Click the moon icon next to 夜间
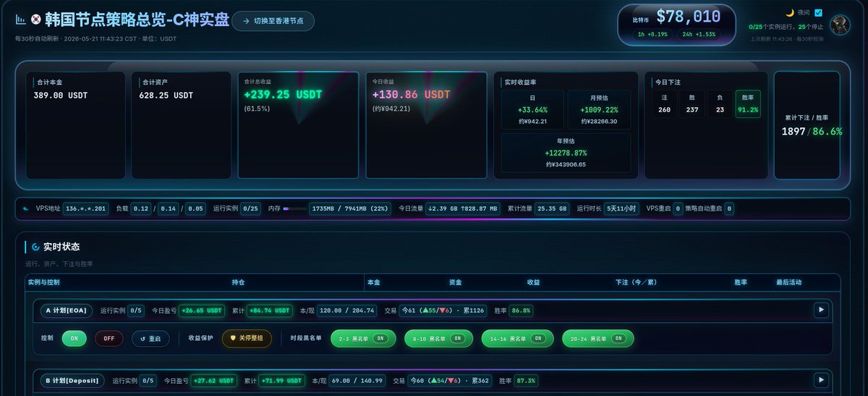This screenshot has width=868, height=396. tap(790, 12)
